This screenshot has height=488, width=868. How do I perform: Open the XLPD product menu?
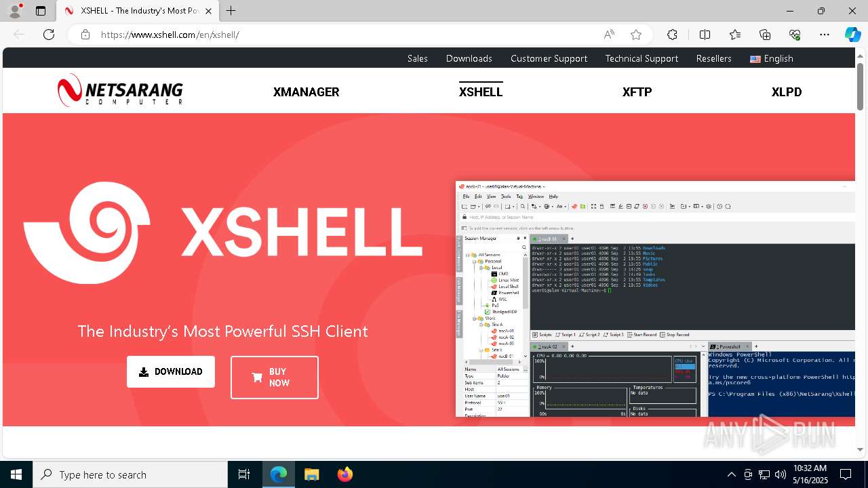pyautogui.click(x=787, y=92)
